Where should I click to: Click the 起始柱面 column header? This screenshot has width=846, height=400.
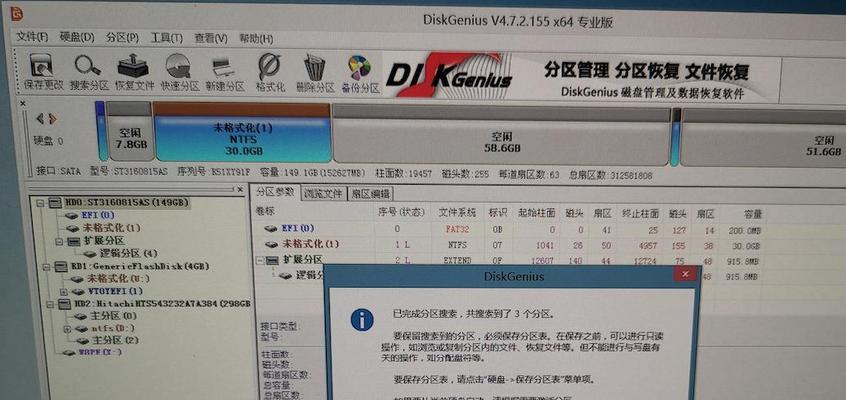click(x=536, y=214)
